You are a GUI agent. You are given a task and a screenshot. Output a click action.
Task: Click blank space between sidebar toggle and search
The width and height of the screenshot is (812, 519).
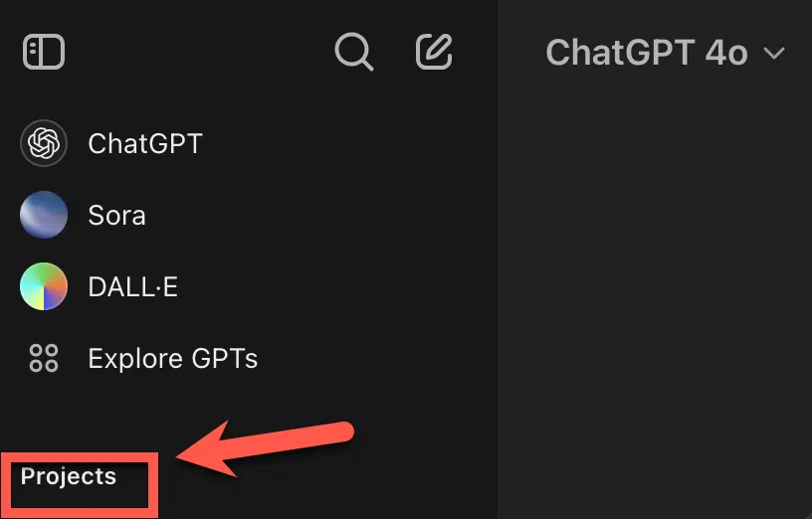[x=199, y=52]
